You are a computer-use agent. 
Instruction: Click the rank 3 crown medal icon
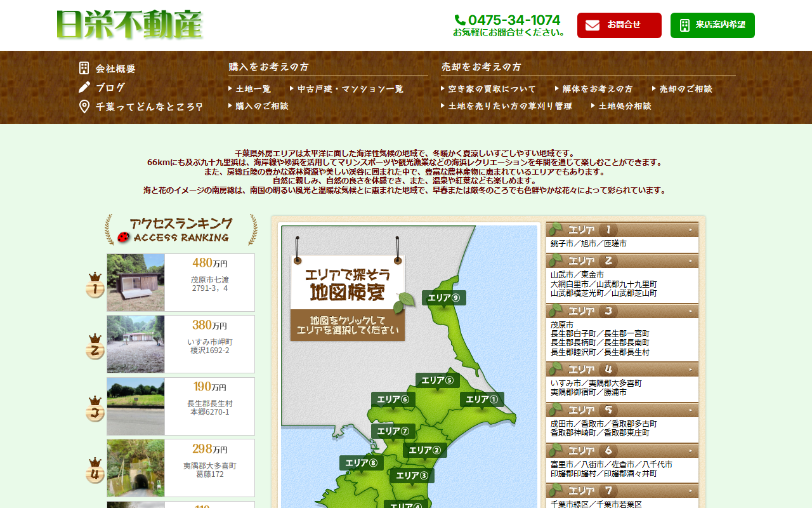(x=95, y=409)
